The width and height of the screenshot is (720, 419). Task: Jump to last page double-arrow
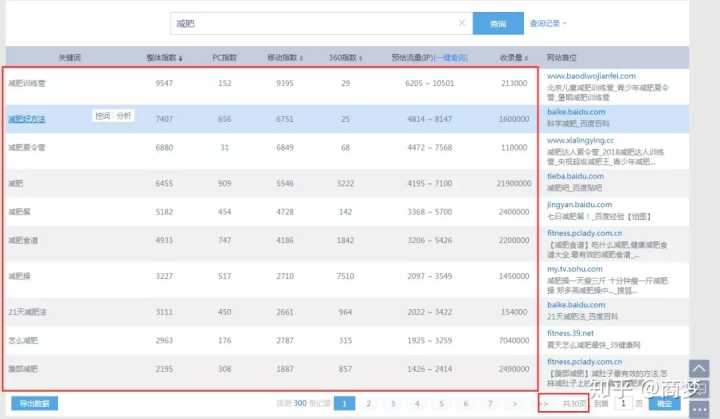(x=543, y=404)
